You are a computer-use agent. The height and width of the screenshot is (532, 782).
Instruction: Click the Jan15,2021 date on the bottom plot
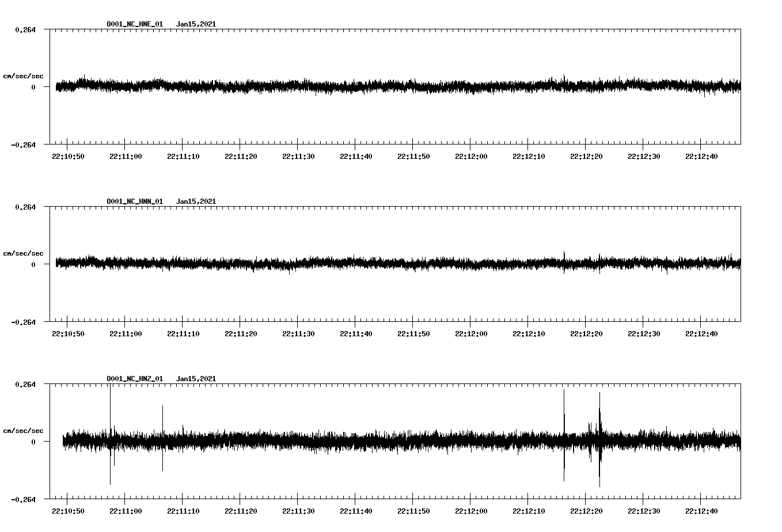click(x=196, y=378)
